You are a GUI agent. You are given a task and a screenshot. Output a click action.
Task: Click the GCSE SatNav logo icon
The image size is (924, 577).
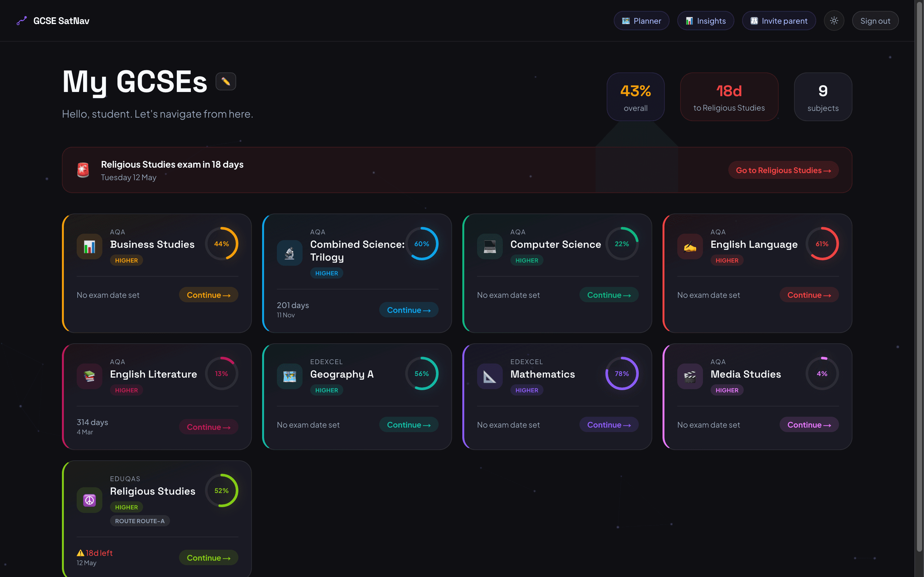coord(22,21)
